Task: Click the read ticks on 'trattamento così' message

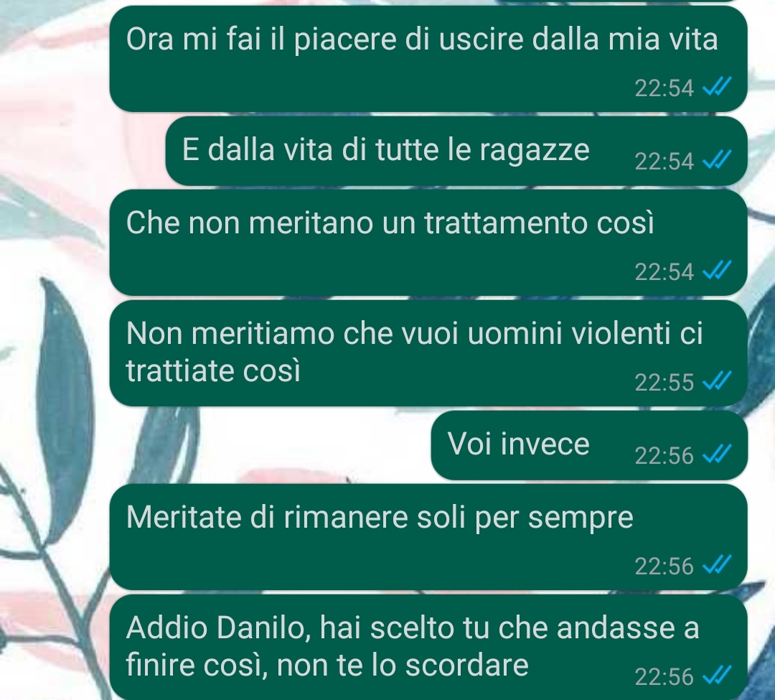Action: [x=717, y=271]
